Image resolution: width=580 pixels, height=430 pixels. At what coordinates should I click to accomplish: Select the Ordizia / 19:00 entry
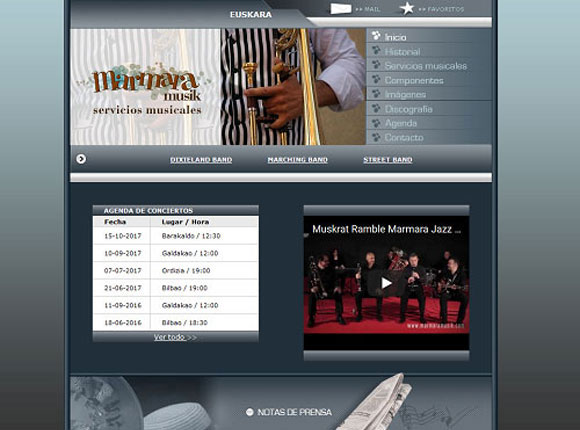click(x=186, y=271)
